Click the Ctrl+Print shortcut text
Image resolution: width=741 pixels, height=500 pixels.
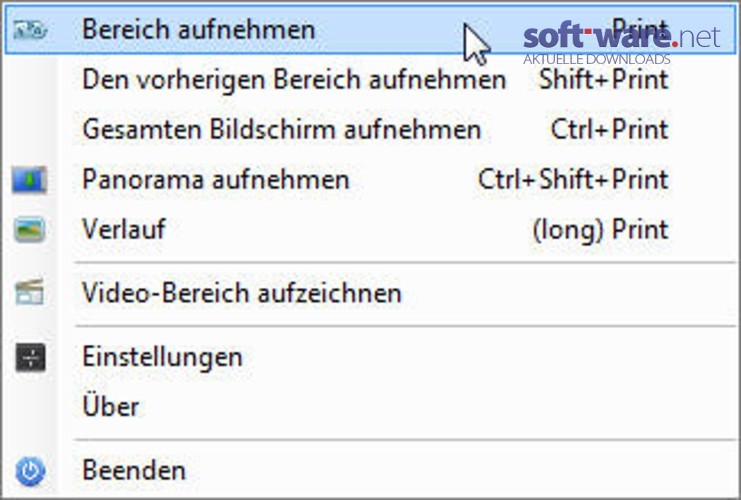click(610, 129)
